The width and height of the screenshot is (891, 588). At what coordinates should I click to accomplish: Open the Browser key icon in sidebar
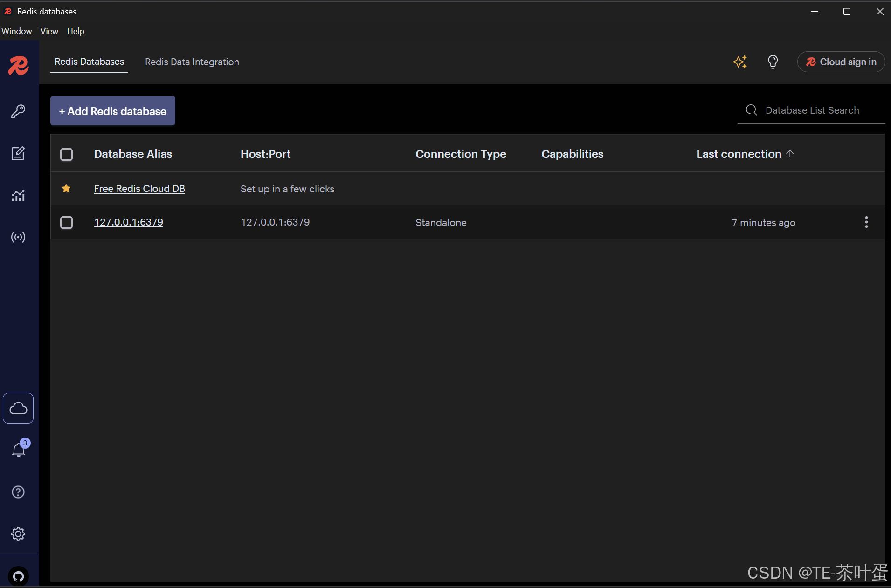pyautogui.click(x=18, y=111)
